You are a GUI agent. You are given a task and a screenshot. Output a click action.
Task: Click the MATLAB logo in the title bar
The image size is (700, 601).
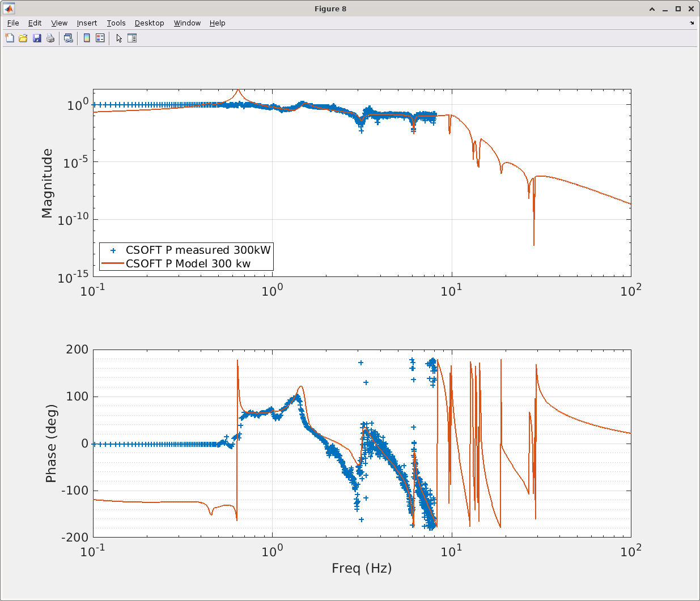click(9, 8)
